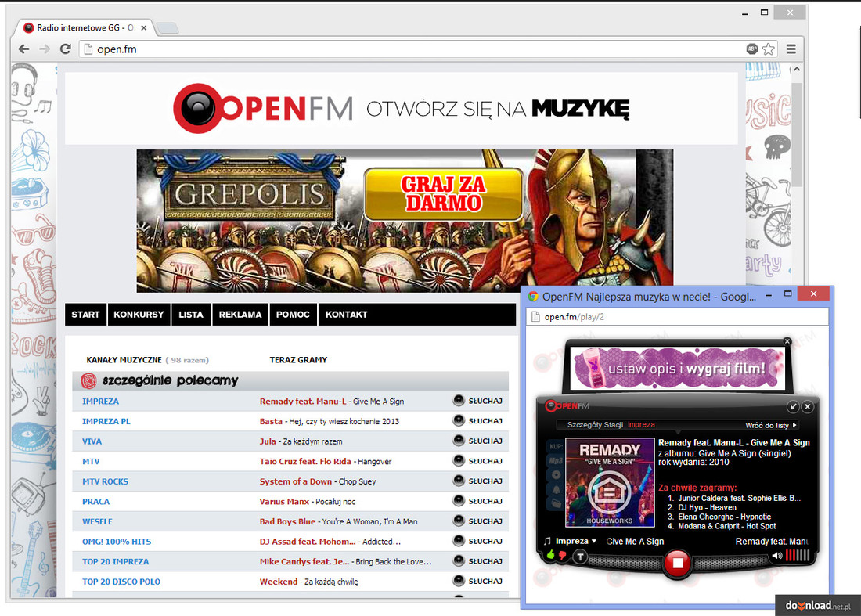Close the purple ad banner above the player
The image size is (861, 616).
click(787, 341)
